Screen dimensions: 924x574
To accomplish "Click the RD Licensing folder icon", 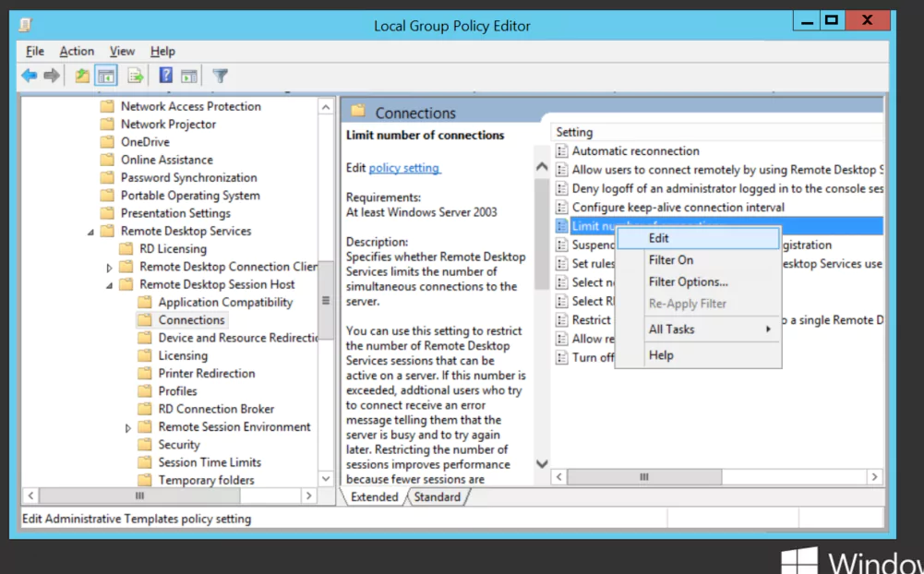I will [126, 248].
